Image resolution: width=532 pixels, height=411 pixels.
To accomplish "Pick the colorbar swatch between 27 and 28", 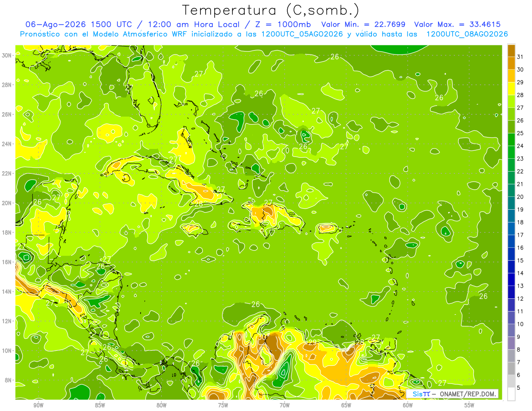I will [x=511, y=101].
